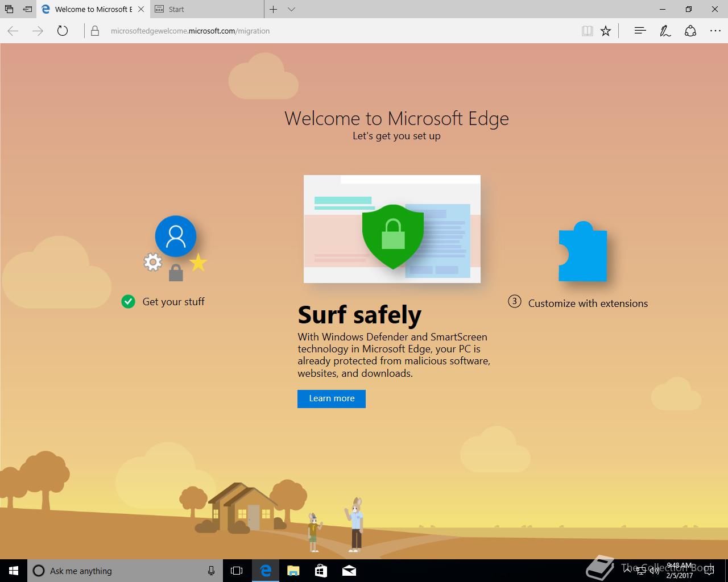
Task: Minimize the Edge window
Action: click(663, 9)
